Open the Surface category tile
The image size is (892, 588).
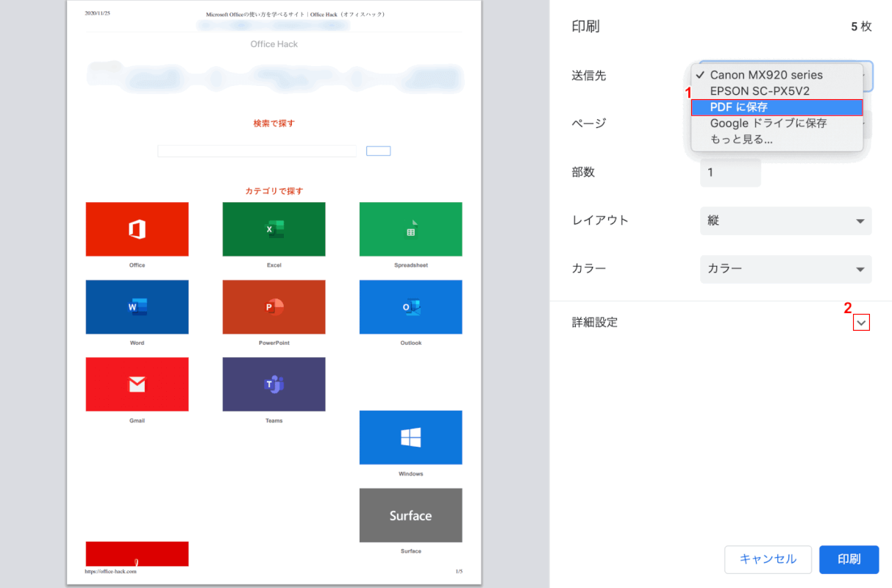(x=410, y=515)
